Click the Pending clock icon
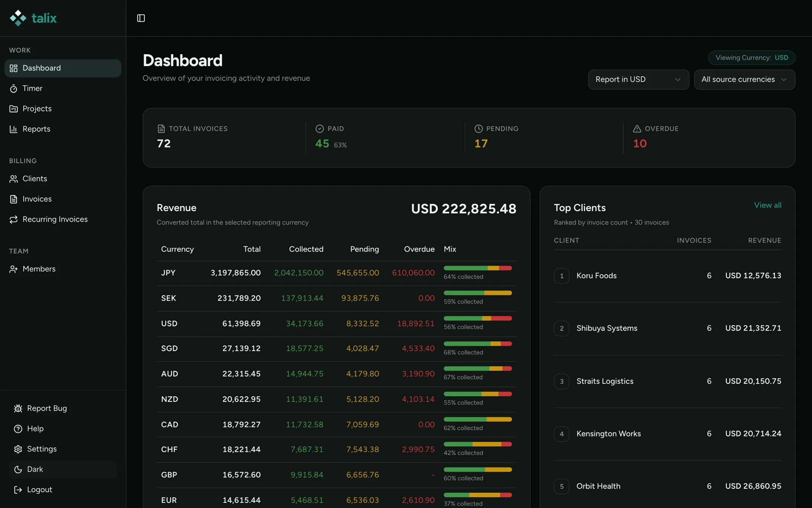Image resolution: width=812 pixels, height=508 pixels. pyautogui.click(x=479, y=129)
